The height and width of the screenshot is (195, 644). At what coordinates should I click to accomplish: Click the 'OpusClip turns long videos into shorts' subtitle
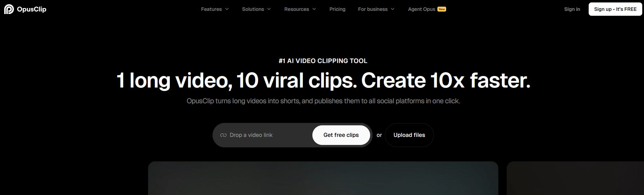[323, 101]
